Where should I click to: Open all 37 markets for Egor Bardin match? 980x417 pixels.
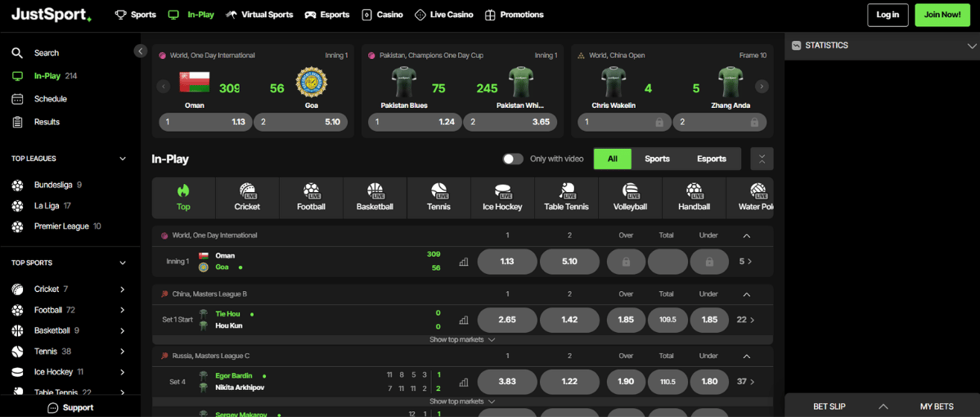(x=745, y=381)
